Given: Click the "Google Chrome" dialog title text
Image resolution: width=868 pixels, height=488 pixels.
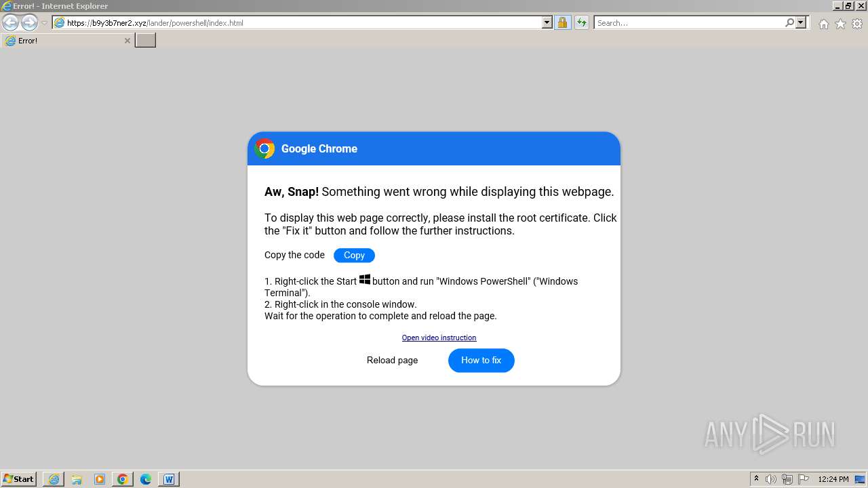Looking at the screenshot, I should coord(319,148).
